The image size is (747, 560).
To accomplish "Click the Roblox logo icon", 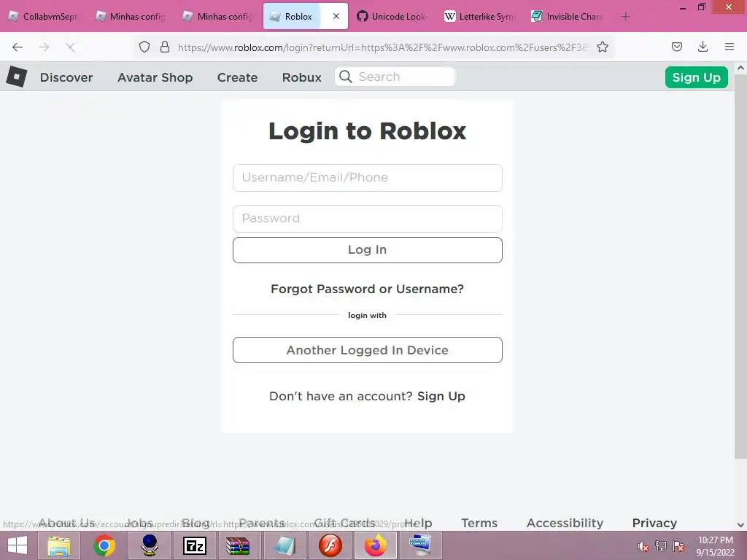I will pos(17,77).
